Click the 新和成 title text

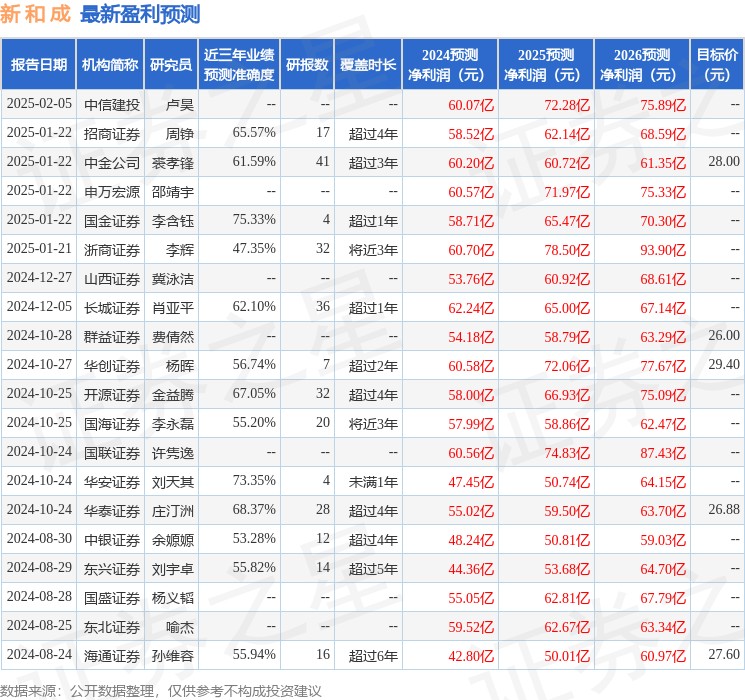35,14
